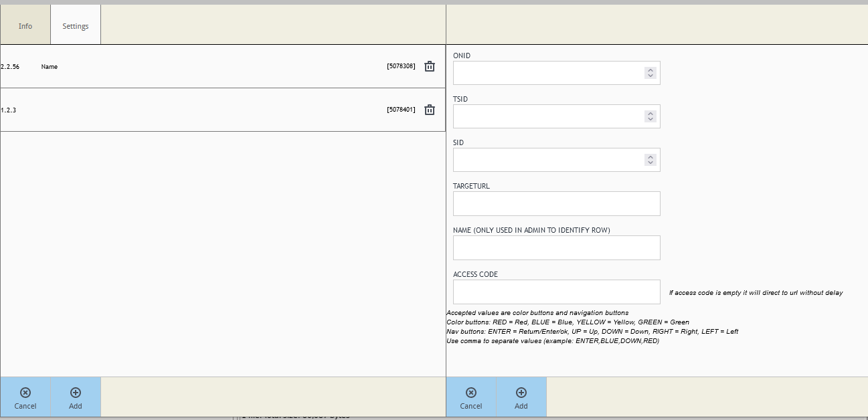The height and width of the screenshot is (420, 868).
Task: Decrease SID value with down arrow
Action: [x=650, y=163]
